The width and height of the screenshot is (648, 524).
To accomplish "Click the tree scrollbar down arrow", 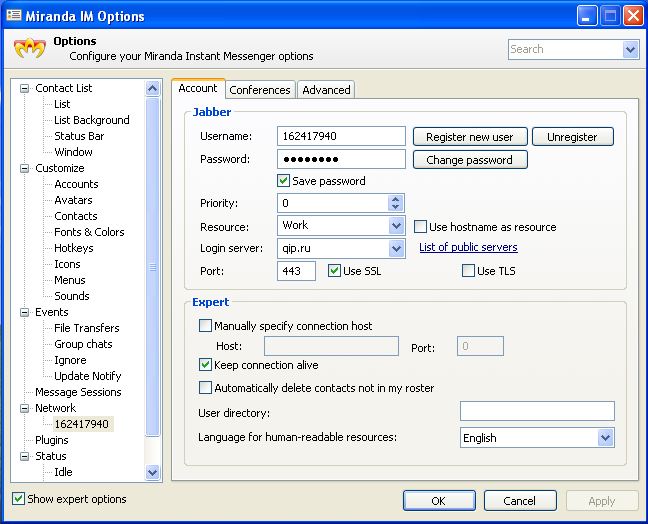I will (152, 472).
